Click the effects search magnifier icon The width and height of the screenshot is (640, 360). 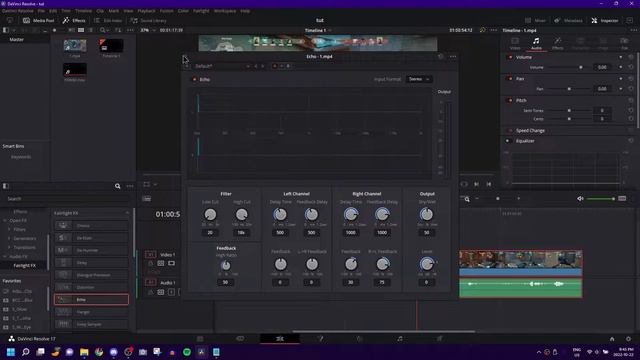pos(118,186)
